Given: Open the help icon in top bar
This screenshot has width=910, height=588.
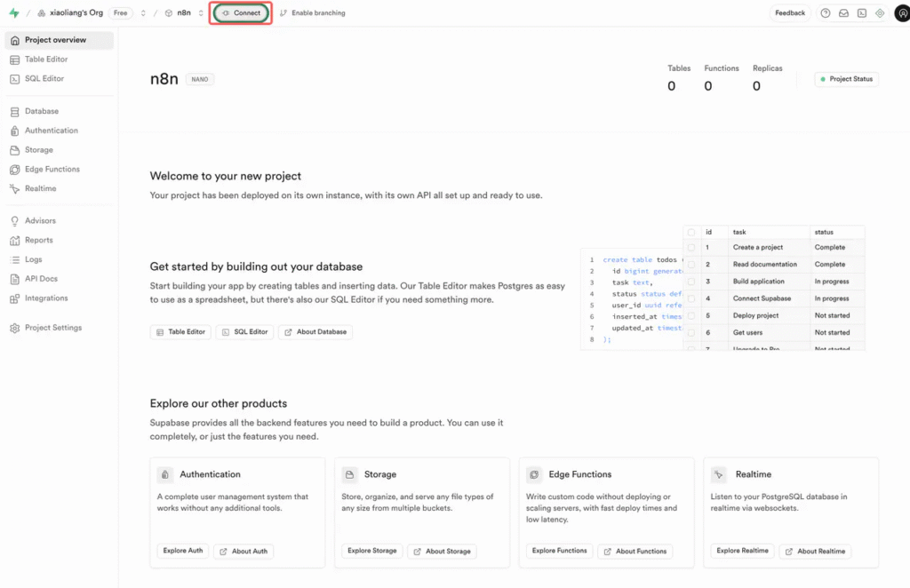Looking at the screenshot, I should [x=826, y=13].
